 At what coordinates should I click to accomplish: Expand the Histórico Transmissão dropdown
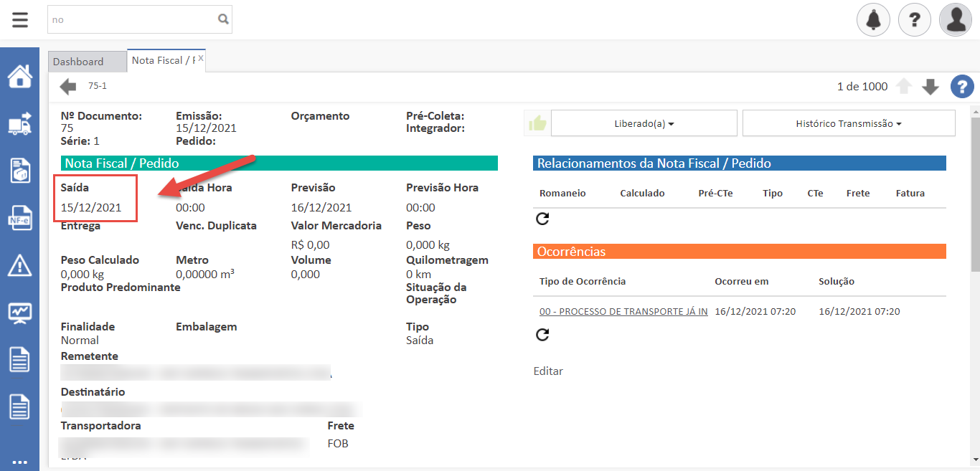pyautogui.click(x=848, y=123)
